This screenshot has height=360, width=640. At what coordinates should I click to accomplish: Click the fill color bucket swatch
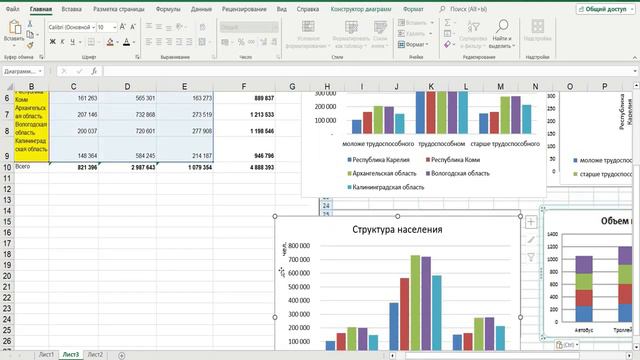110,42
